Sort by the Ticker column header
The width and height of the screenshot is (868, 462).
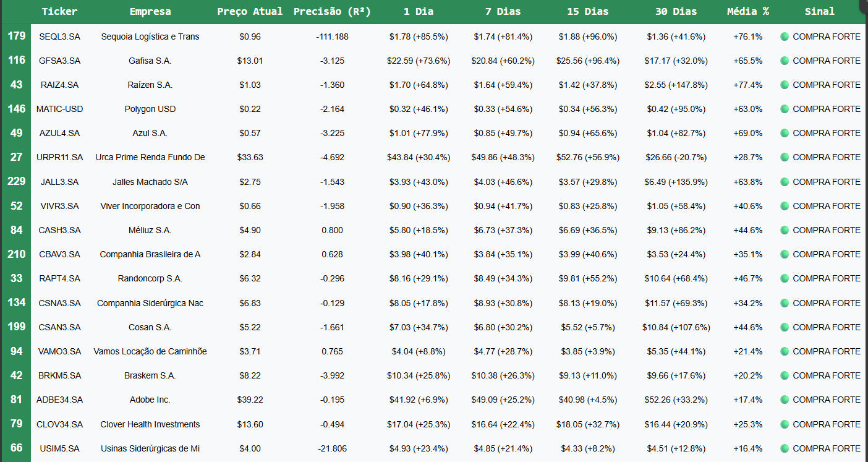(59, 12)
